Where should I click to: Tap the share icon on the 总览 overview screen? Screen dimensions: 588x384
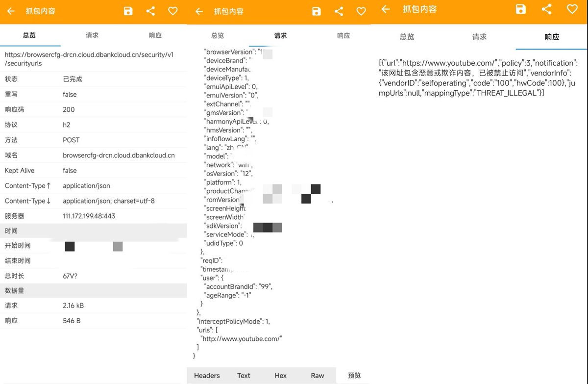(x=150, y=11)
